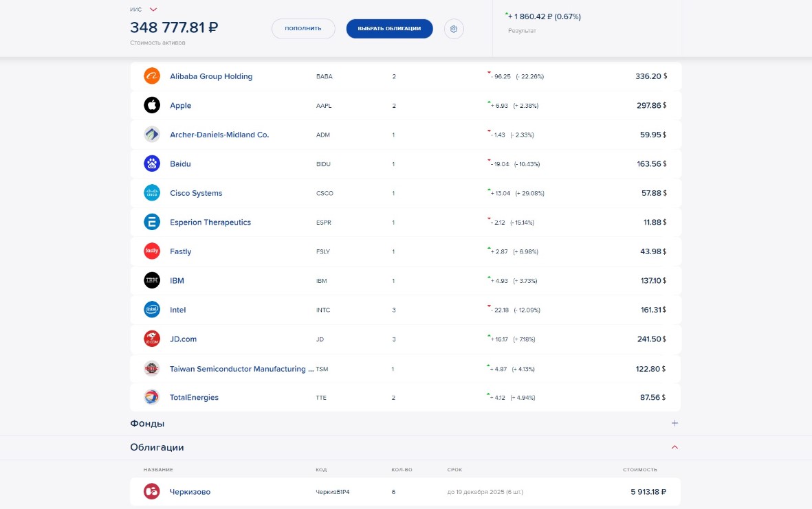812x509 pixels.
Task: Click the Облигации section heading
Action: 157,447
